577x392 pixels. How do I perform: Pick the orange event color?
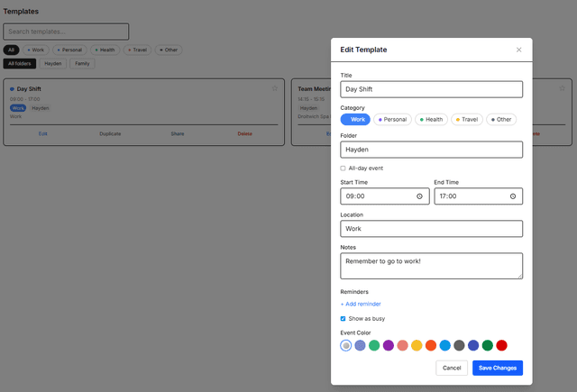[431, 345]
